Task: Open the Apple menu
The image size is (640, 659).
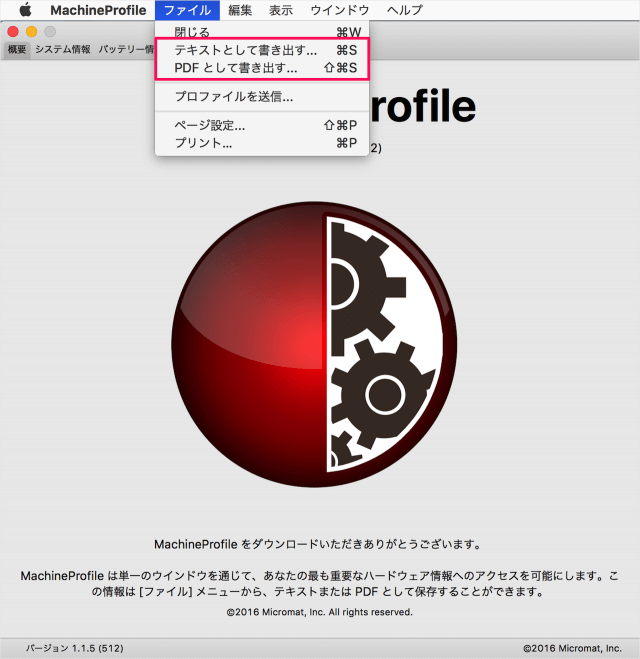Action: (25, 10)
